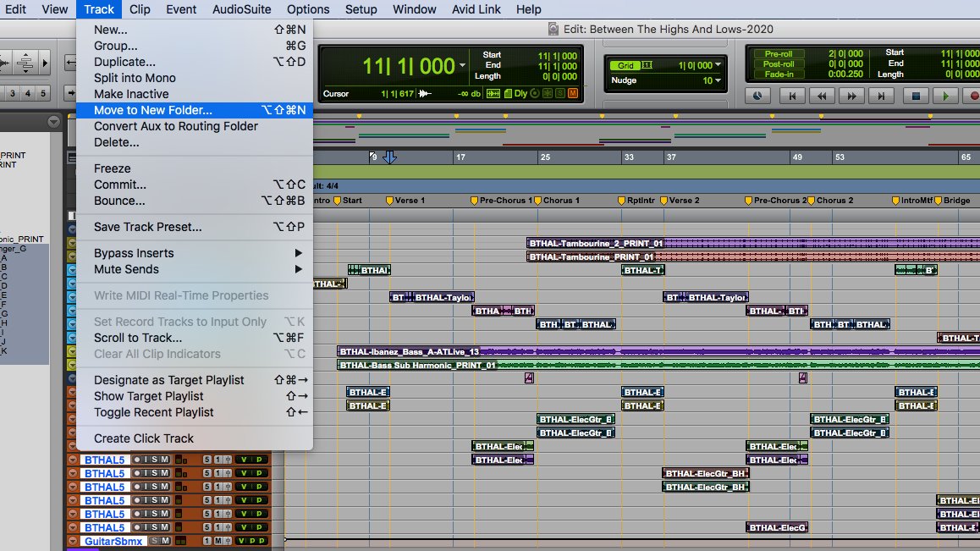Click the Return to Zero transport button
980x551 pixels.
click(792, 96)
